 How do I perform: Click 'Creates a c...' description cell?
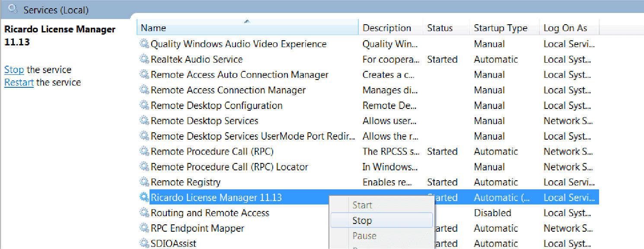pyautogui.click(x=389, y=75)
